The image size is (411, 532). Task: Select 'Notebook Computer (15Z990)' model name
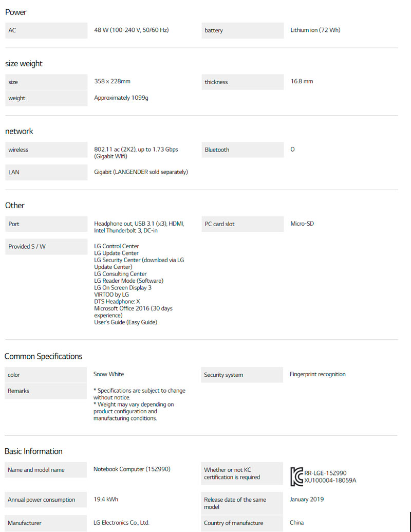coord(132,469)
